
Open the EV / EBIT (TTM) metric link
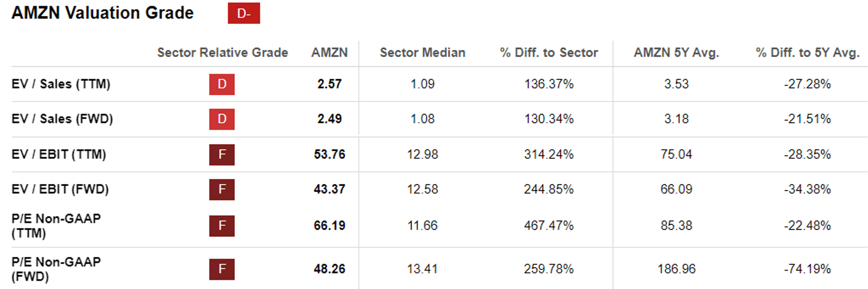point(59,154)
